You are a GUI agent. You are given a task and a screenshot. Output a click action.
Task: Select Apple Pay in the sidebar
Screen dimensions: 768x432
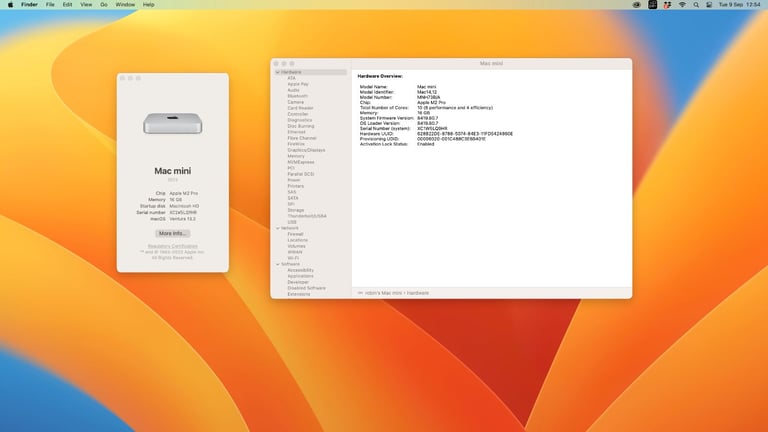[x=298, y=84]
